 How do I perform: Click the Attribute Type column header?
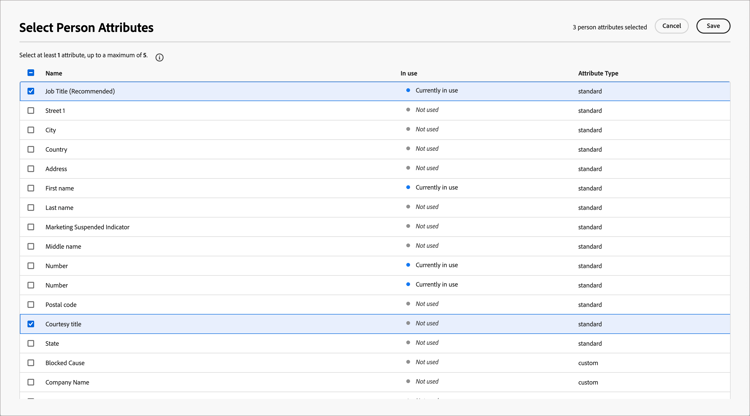point(598,73)
